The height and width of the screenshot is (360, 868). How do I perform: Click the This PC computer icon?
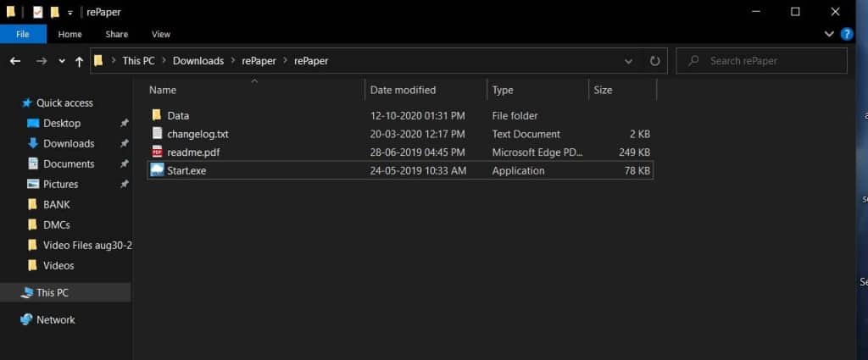[x=26, y=292]
